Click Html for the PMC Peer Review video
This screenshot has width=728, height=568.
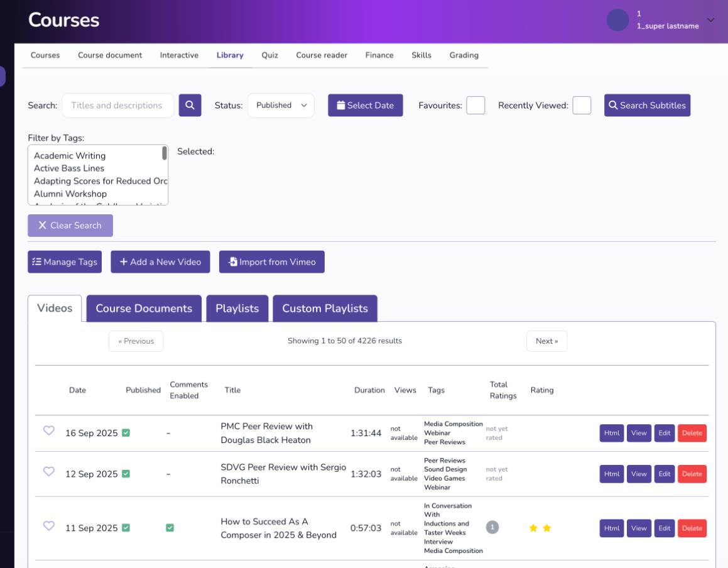tap(611, 434)
